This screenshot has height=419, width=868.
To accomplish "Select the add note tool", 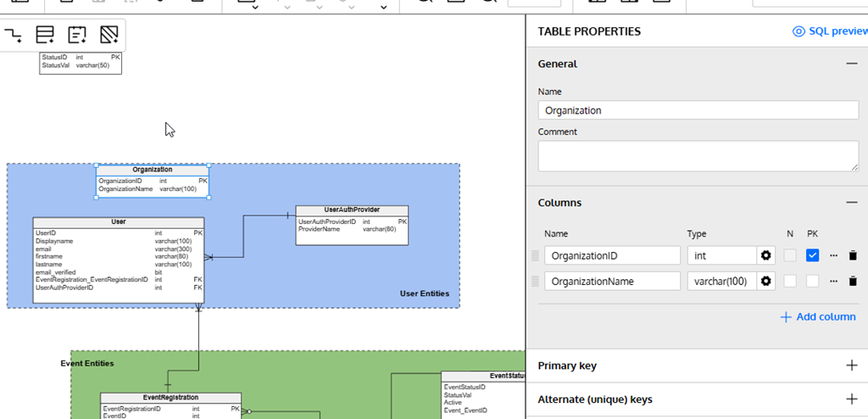I will [x=77, y=35].
